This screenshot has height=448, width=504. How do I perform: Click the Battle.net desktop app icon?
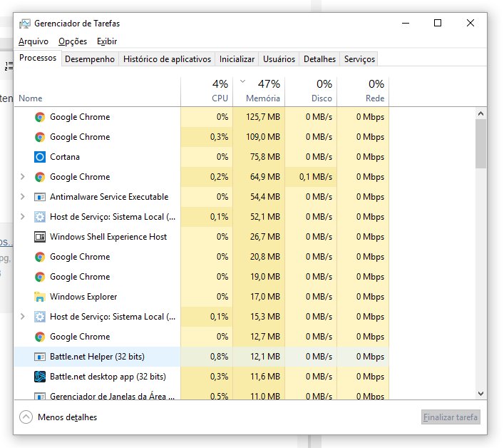pyautogui.click(x=40, y=377)
